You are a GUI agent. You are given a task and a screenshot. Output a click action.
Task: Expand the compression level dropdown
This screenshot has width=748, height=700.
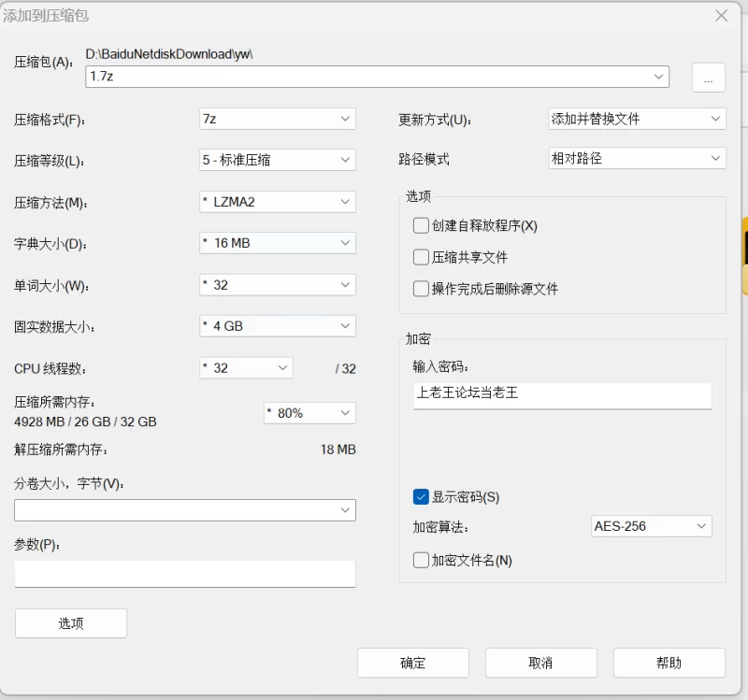tap(278, 160)
